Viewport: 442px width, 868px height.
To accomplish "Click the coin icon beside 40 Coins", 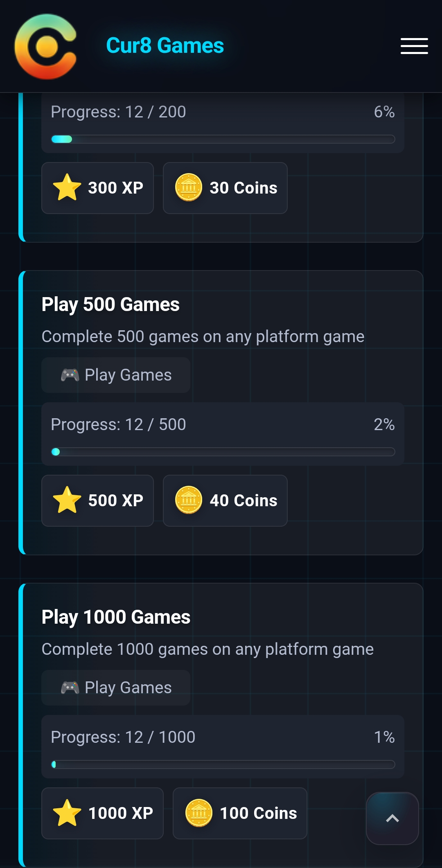I will pyautogui.click(x=189, y=501).
